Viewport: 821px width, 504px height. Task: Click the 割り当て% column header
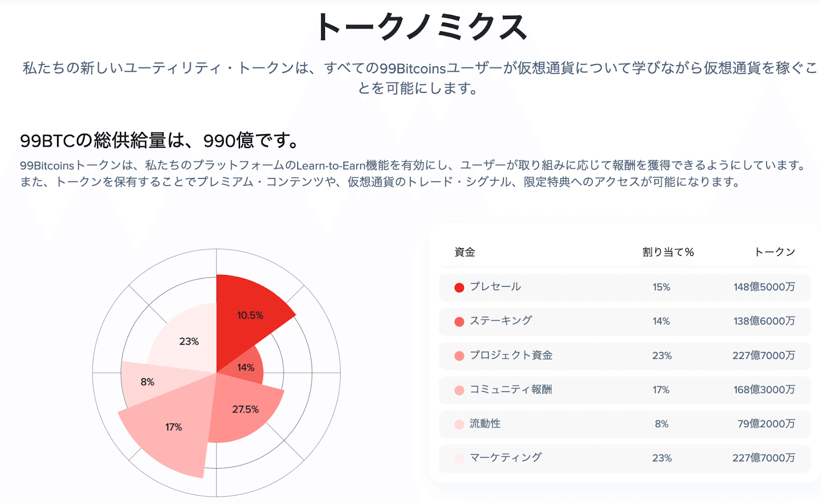click(x=668, y=252)
